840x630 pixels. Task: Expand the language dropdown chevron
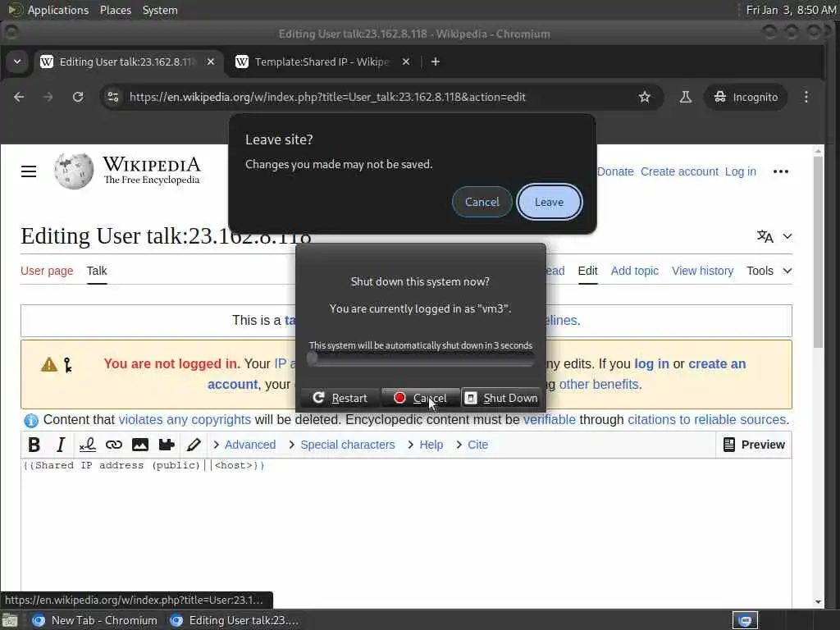pos(787,236)
